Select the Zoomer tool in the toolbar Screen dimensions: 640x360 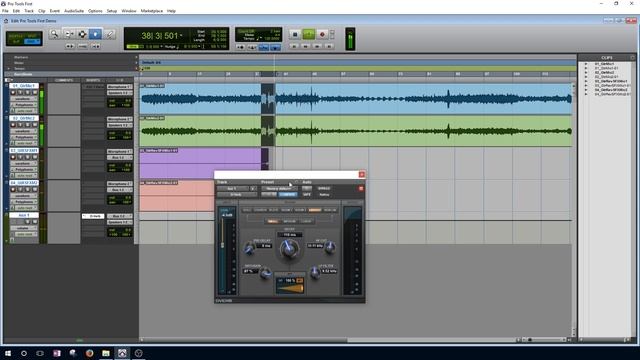click(54, 34)
